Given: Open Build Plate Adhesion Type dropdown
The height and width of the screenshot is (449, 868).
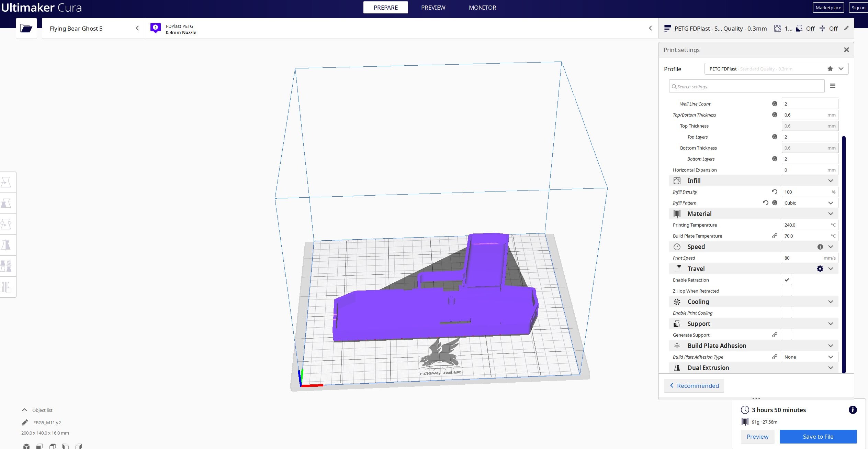Looking at the screenshot, I should coord(810,357).
